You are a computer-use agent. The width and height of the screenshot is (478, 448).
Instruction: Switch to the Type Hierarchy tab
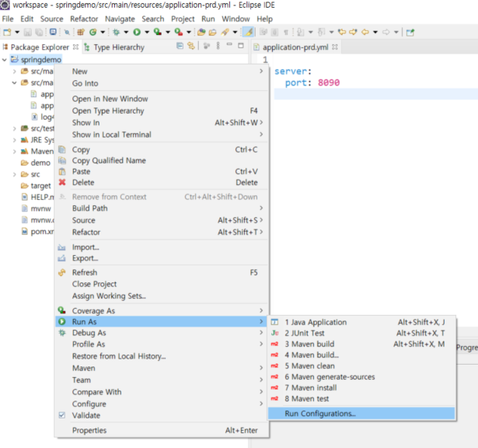[118, 47]
